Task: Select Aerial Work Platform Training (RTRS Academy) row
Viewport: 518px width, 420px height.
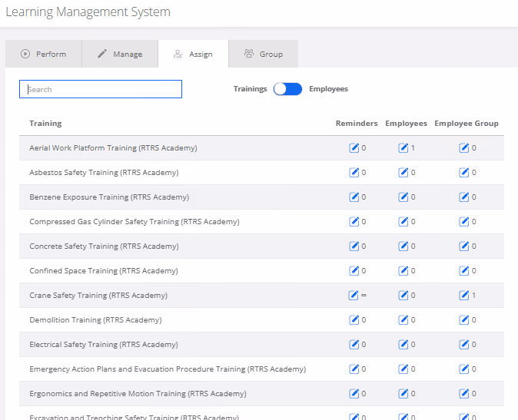Action: pos(261,148)
